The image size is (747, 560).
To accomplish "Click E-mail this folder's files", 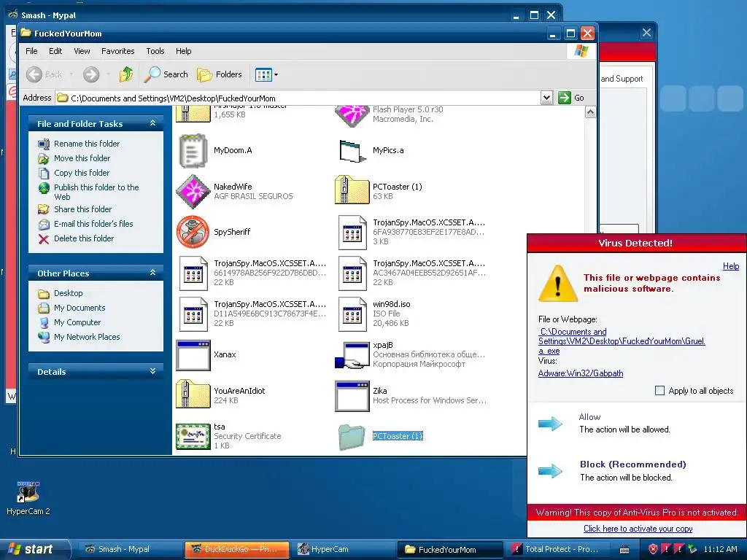I will point(93,224).
